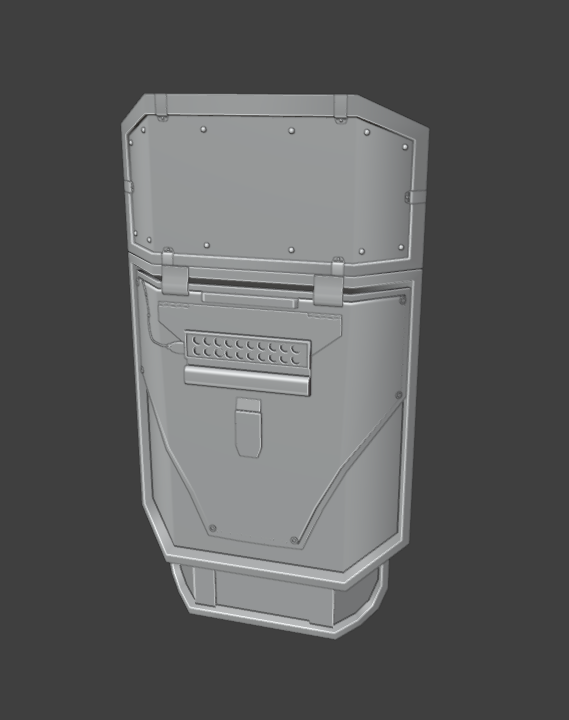Select the bottom-right screw on lower panel
This screenshot has height=720, width=569.
tap(294, 540)
